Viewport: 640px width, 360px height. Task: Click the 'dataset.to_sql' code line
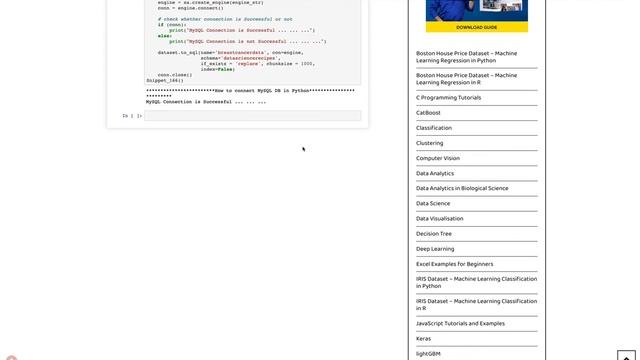[231, 53]
